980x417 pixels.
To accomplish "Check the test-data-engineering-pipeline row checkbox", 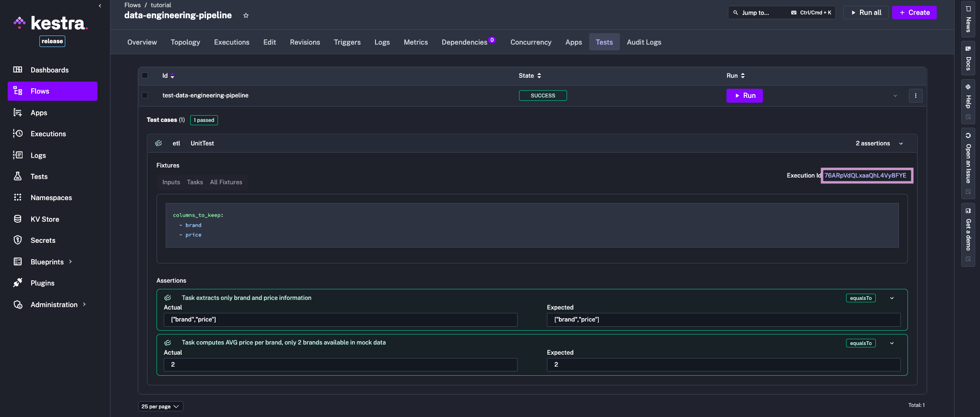I will click(145, 95).
